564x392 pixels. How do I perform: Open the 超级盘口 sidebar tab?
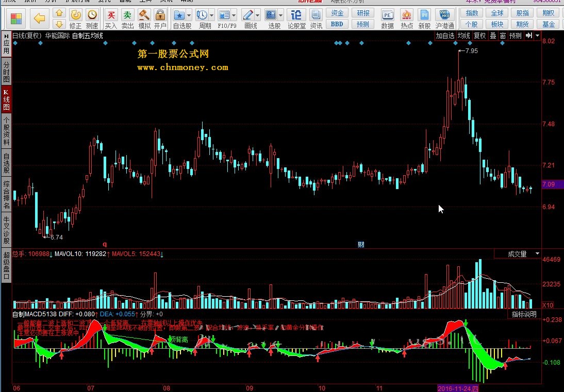7,265
